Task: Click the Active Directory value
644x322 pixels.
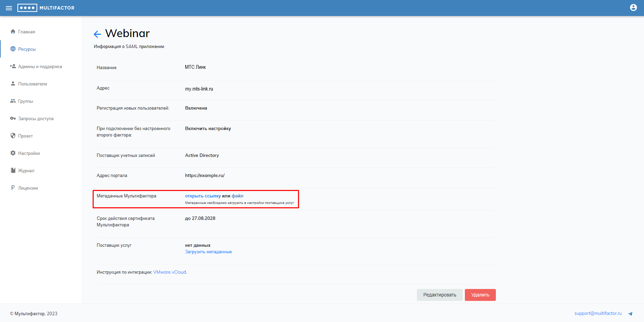Action: tap(202, 155)
